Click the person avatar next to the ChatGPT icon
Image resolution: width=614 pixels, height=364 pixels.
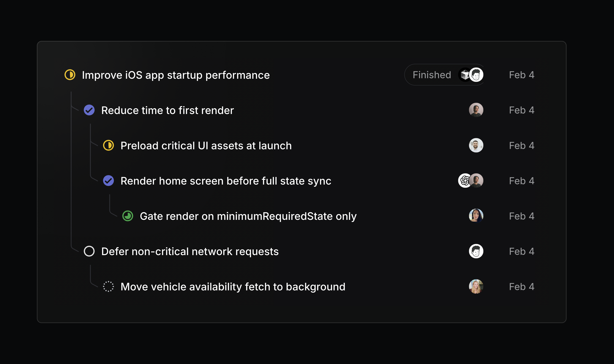[476, 181]
